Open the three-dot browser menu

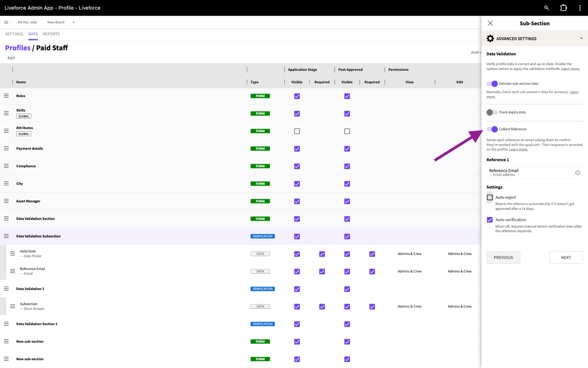(x=580, y=8)
